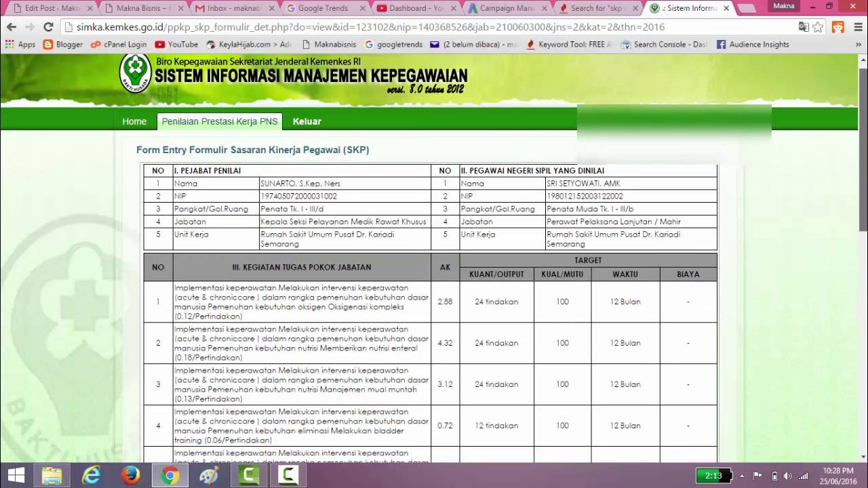Screen dimensions: 868x488
Task: Click the KUANT/OUTPUT column header
Action: (x=496, y=274)
